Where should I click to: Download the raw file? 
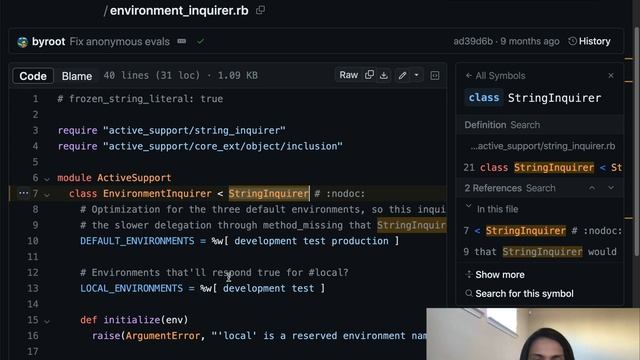point(384,75)
